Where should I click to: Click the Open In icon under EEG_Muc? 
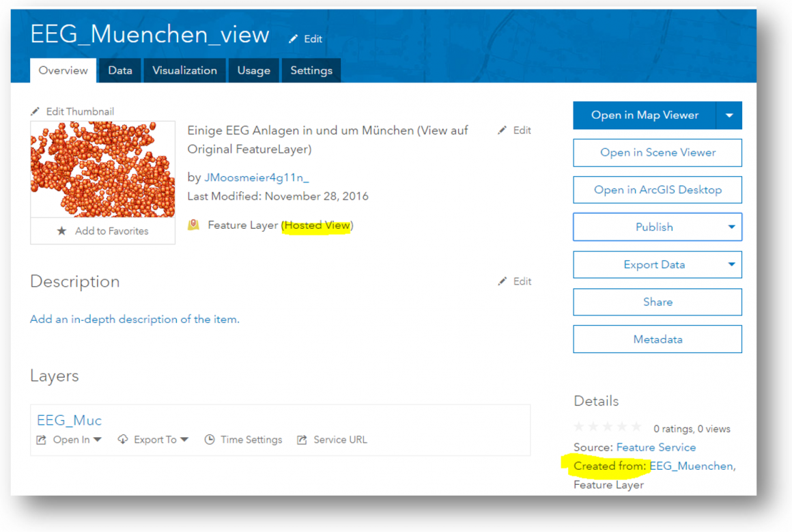pyautogui.click(x=42, y=440)
